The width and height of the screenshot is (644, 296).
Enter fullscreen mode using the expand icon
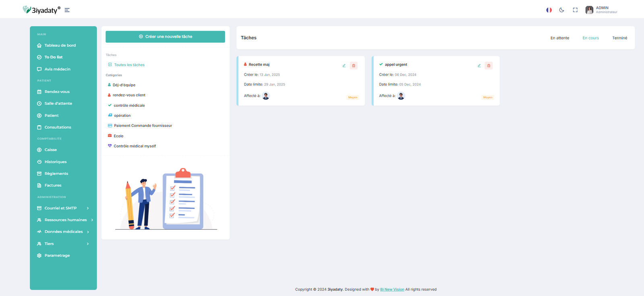pos(575,10)
